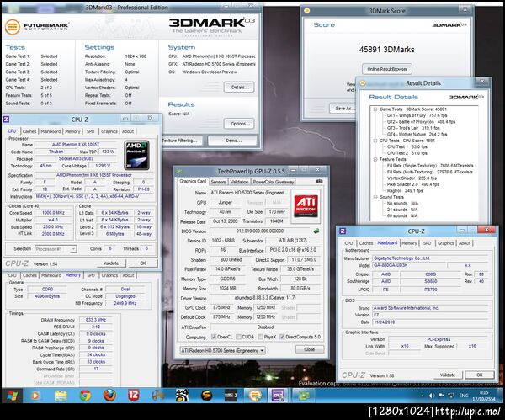This screenshot has height=420, width=505.
Task: Switch to the Sensors tab in GPU-Z
Action: tap(218, 182)
